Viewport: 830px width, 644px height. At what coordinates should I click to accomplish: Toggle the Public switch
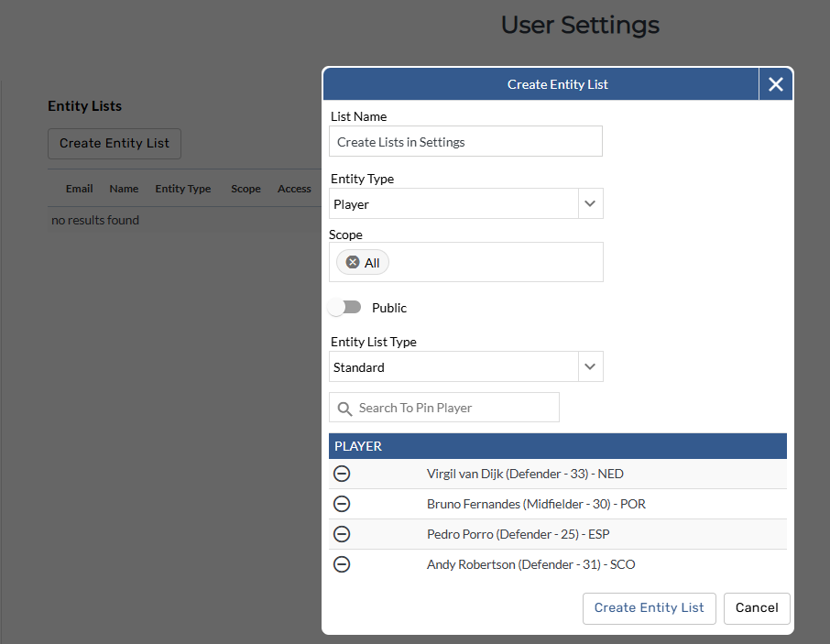click(344, 308)
